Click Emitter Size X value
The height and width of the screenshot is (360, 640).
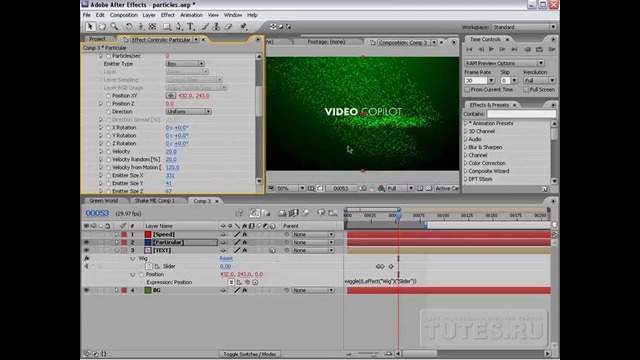point(170,175)
